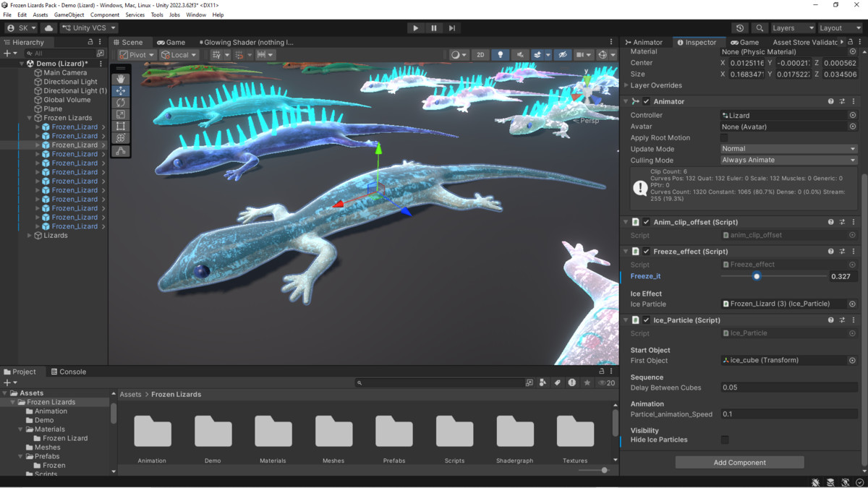Screen dimensions: 868x488
Task: Open Ice_Particle component more options menu
Action: coord(854,320)
